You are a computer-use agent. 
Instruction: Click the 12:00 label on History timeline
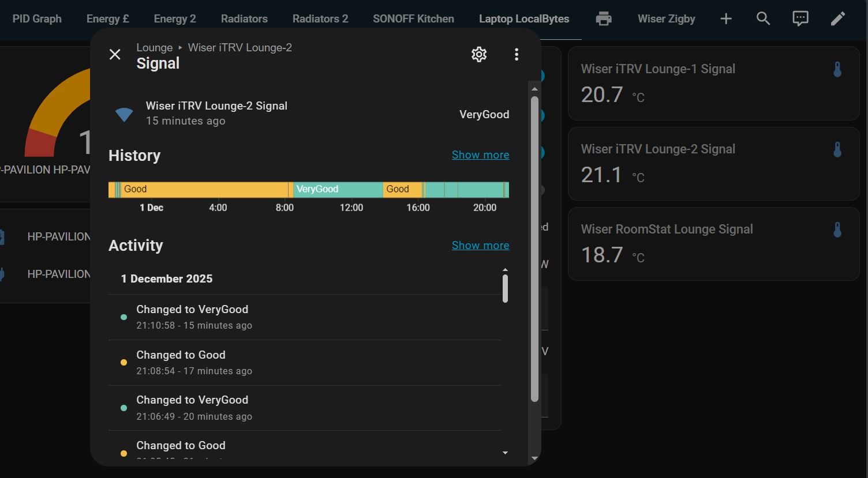pyautogui.click(x=351, y=208)
